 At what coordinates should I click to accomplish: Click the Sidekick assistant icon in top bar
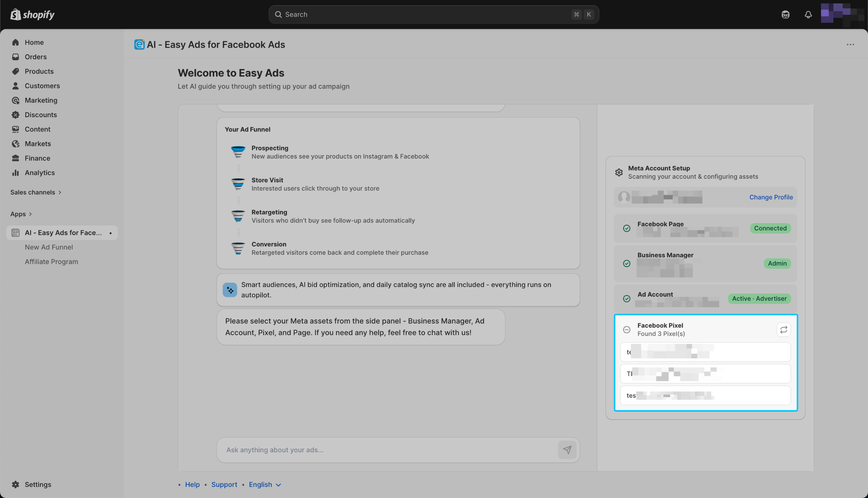pyautogui.click(x=785, y=14)
